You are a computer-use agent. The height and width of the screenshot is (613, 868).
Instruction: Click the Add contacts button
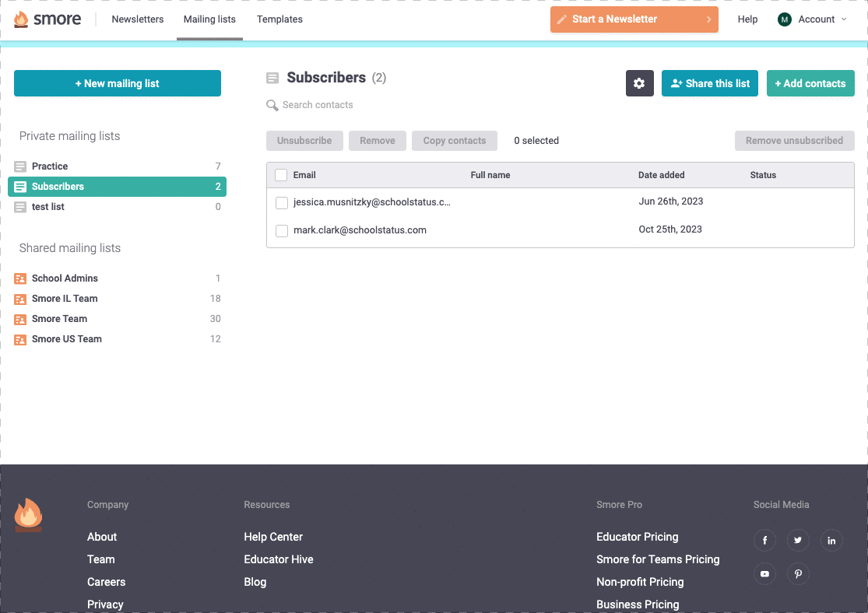[x=810, y=83]
